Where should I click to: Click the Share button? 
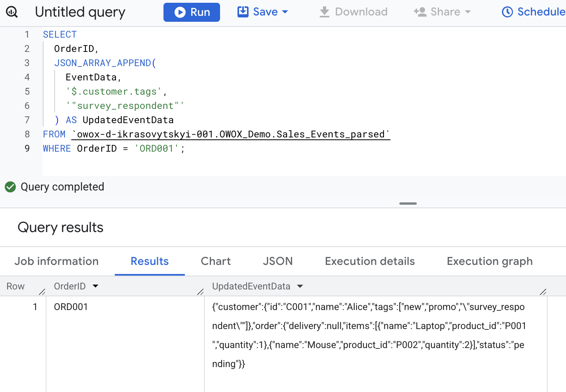[x=442, y=12]
